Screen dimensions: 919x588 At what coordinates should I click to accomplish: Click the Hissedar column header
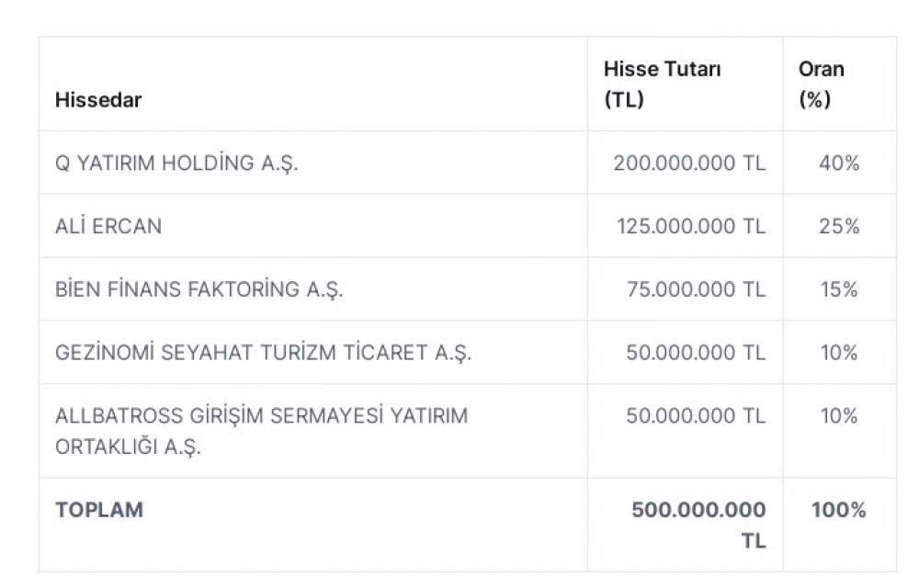tap(98, 100)
